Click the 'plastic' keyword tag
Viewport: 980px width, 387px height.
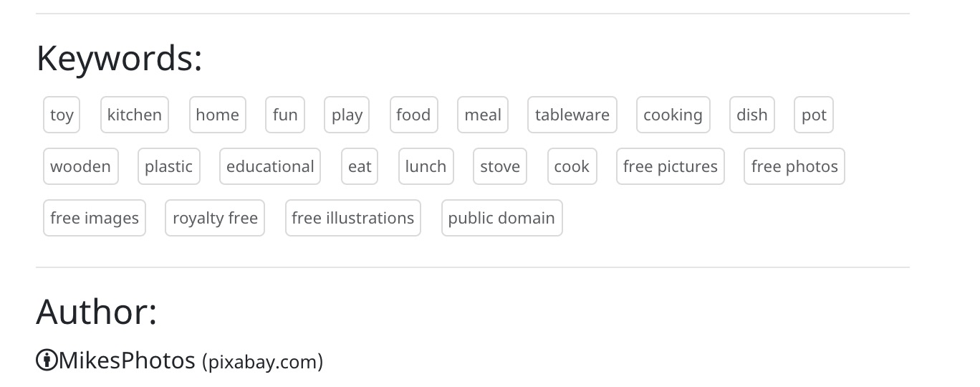[x=169, y=166]
